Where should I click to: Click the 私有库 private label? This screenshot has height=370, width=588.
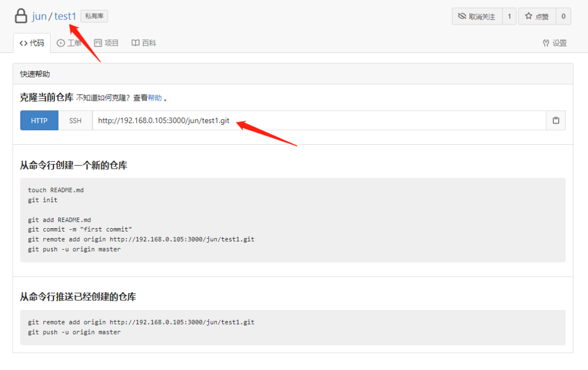click(94, 16)
